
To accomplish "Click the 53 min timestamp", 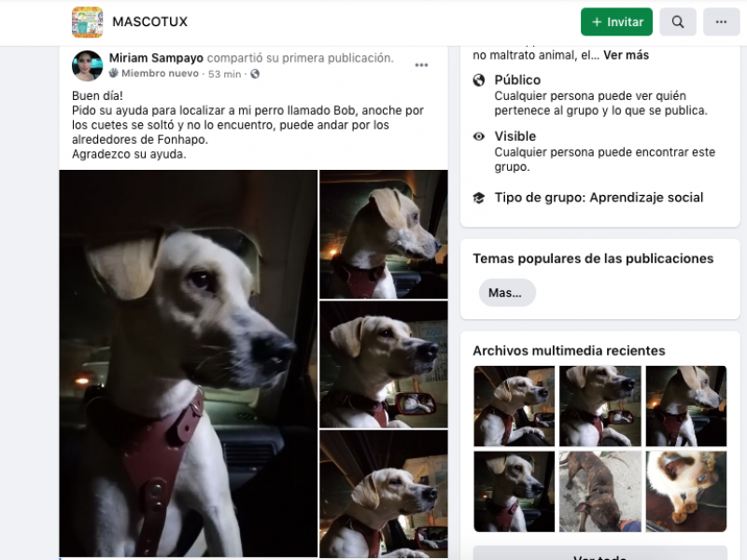I will click(224, 74).
